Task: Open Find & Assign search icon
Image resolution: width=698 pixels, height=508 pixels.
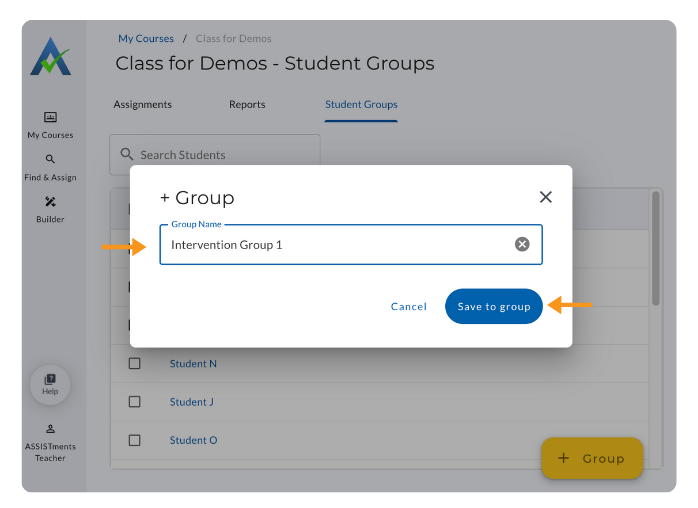Action: coord(50,159)
